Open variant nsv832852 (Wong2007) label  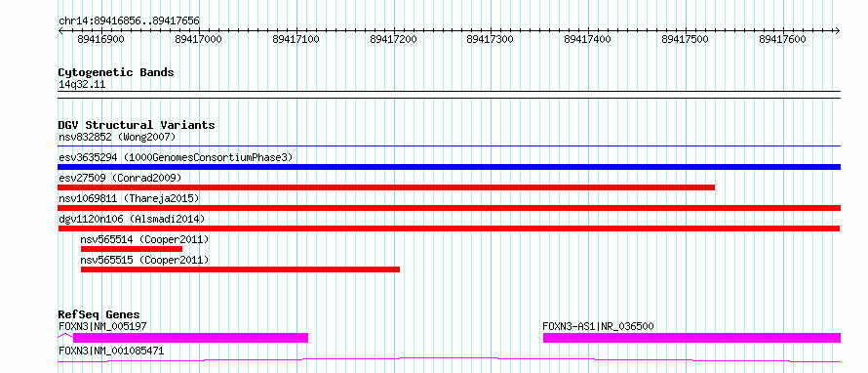click(x=117, y=137)
